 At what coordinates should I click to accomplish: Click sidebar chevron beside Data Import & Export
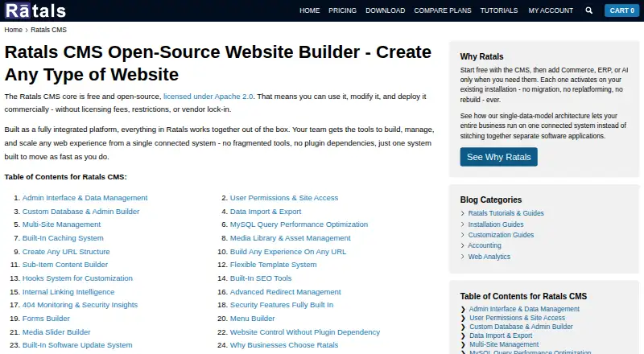[463, 336]
